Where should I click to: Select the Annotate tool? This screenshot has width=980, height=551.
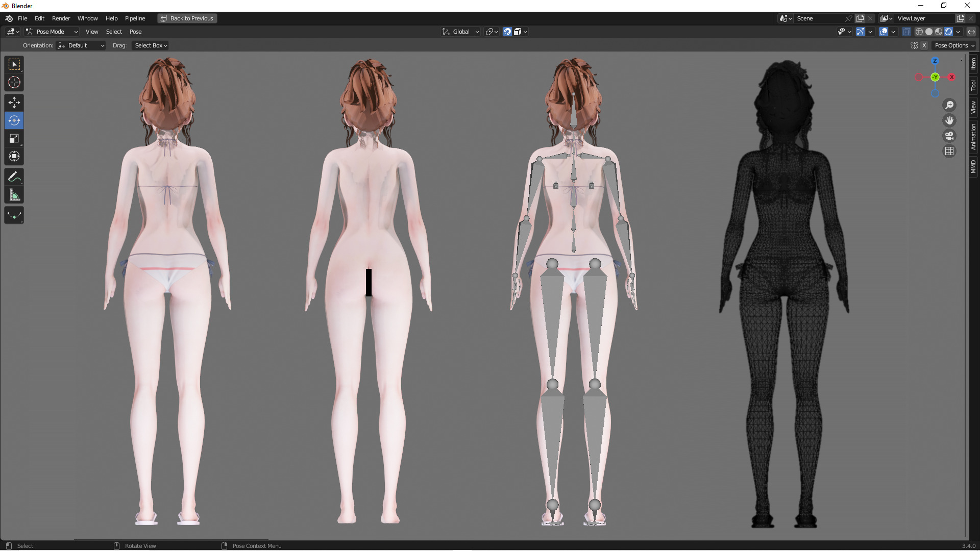click(x=14, y=177)
